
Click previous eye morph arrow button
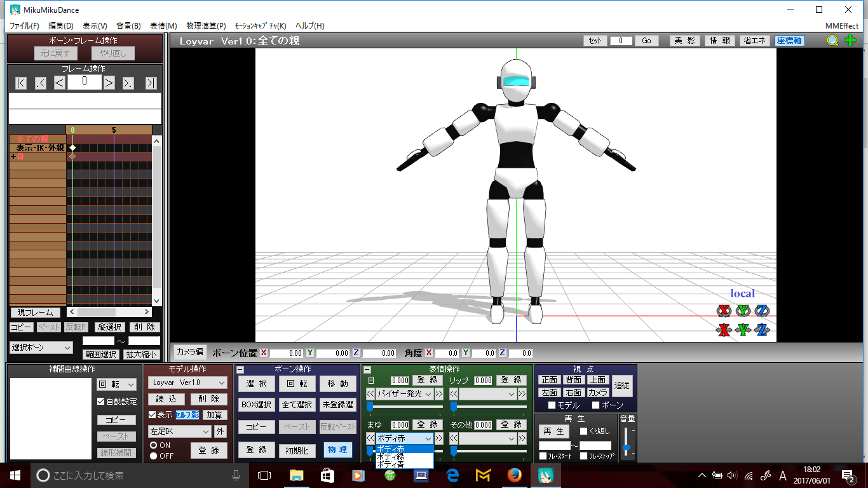point(370,394)
